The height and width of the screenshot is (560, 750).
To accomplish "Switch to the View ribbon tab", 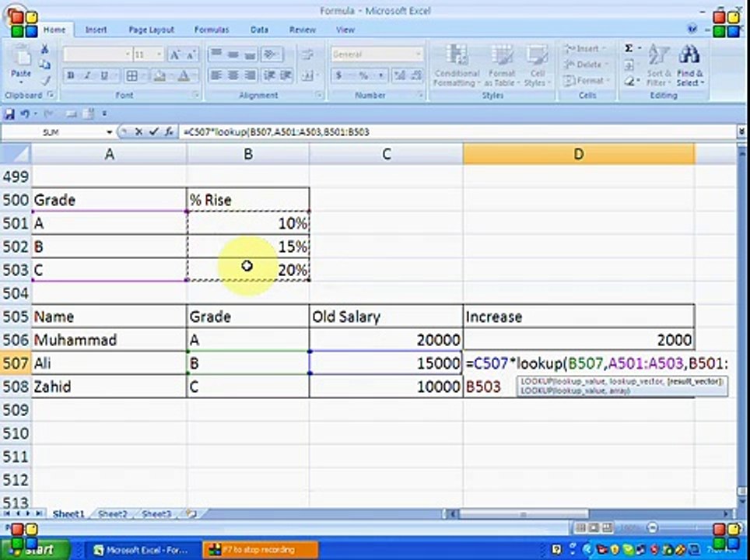I will pos(345,30).
